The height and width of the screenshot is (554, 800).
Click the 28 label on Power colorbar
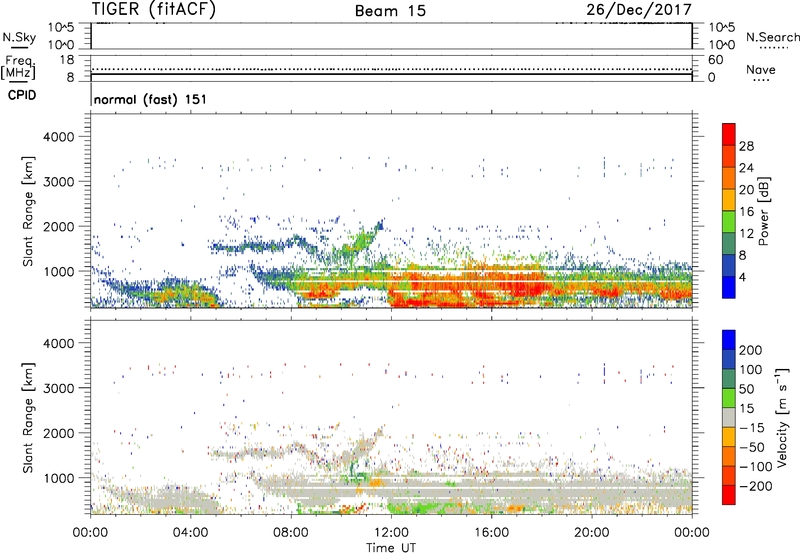point(746,146)
